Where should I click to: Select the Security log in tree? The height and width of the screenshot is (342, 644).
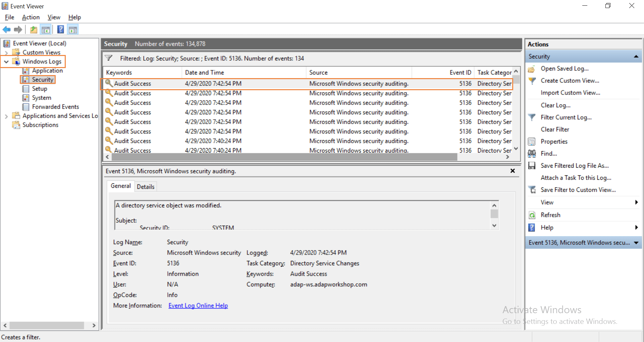pyautogui.click(x=43, y=80)
